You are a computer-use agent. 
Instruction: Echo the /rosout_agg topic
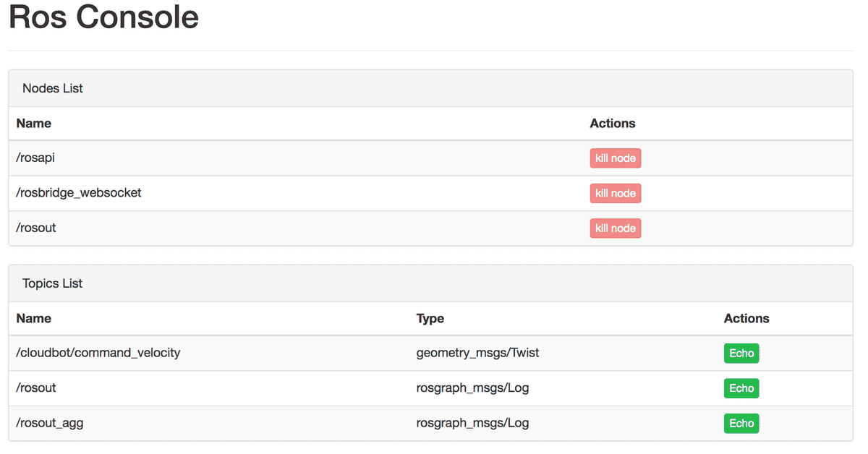(x=741, y=424)
